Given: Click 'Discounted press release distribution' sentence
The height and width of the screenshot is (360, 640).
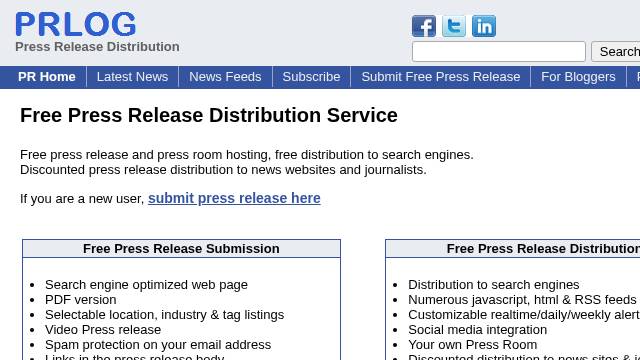Looking at the screenshot, I should tap(223, 170).
